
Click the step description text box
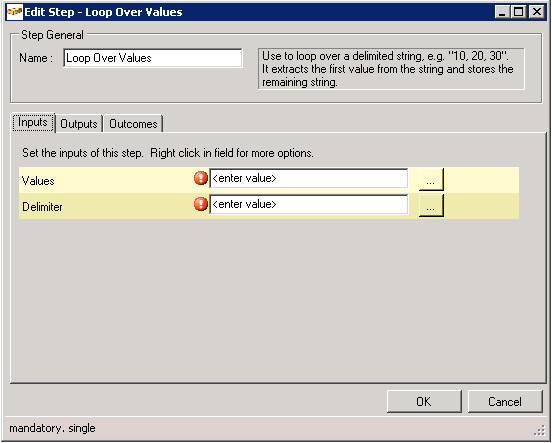coord(391,69)
